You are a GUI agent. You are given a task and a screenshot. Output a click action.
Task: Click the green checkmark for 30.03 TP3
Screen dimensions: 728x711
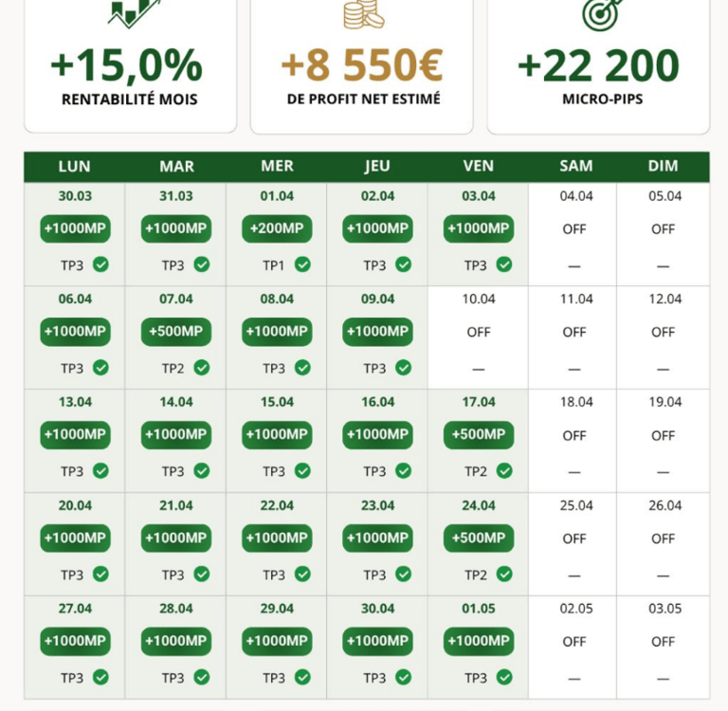[100, 264]
